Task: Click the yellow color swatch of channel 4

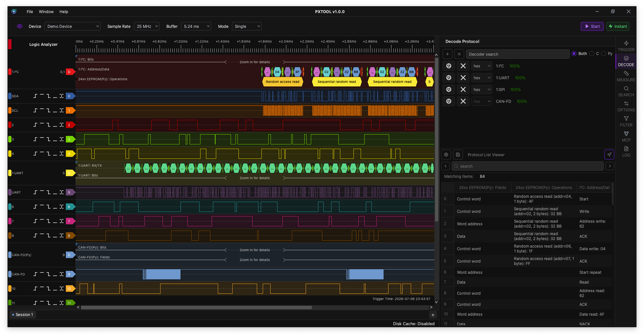Action: [10, 154]
